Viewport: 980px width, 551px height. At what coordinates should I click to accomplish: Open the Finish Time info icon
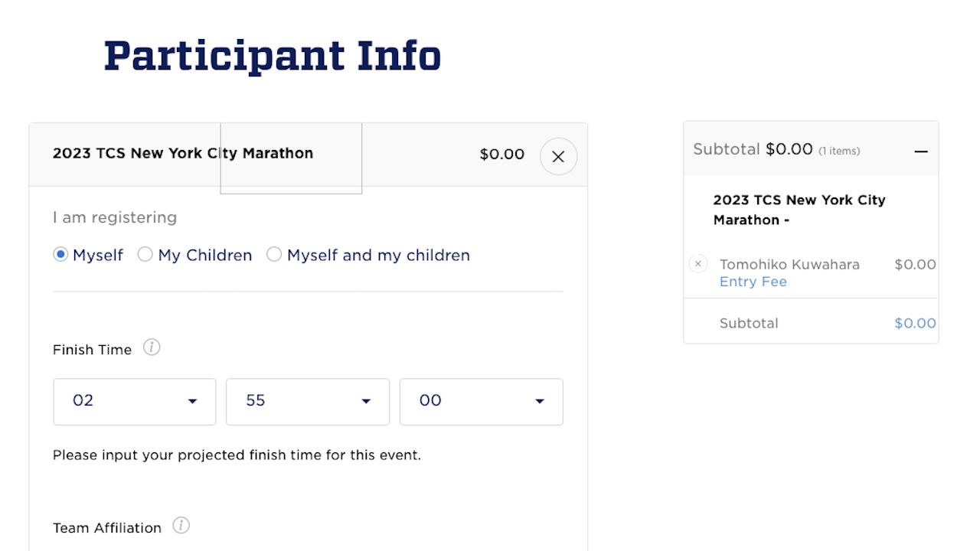click(152, 347)
